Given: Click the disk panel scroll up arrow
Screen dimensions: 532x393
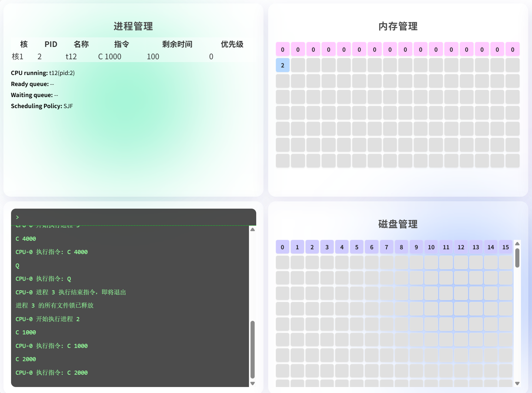Looking at the screenshot, I should pyautogui.click(x=517, y=244).
